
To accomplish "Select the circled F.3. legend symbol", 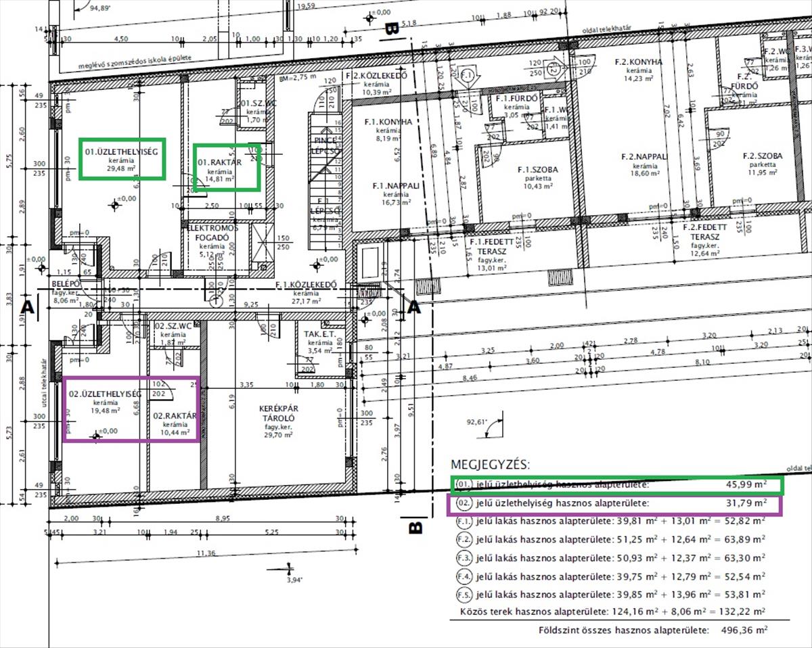I will [464, 558].
